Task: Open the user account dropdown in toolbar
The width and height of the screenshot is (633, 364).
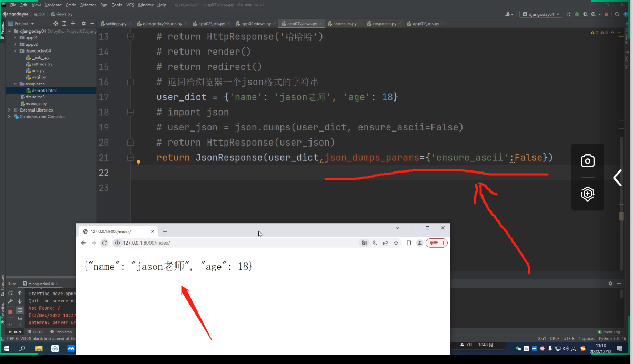Action: pyautogui.click(x=509, y=14)
